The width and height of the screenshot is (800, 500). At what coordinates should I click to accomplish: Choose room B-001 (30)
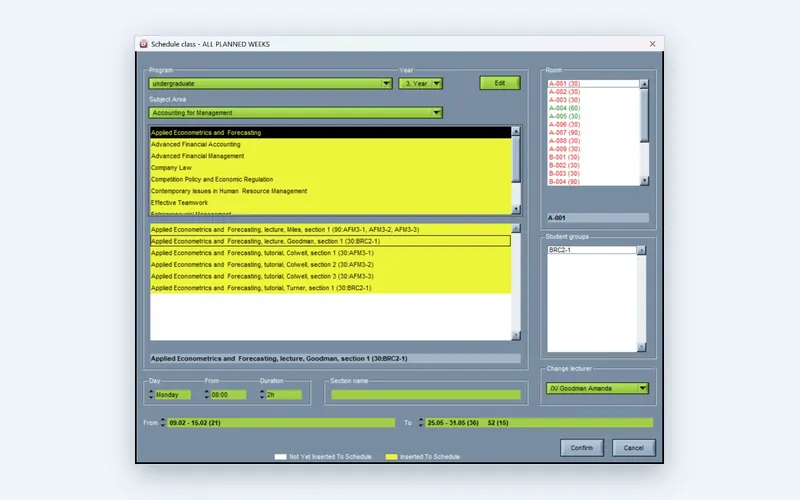point(593,157)
